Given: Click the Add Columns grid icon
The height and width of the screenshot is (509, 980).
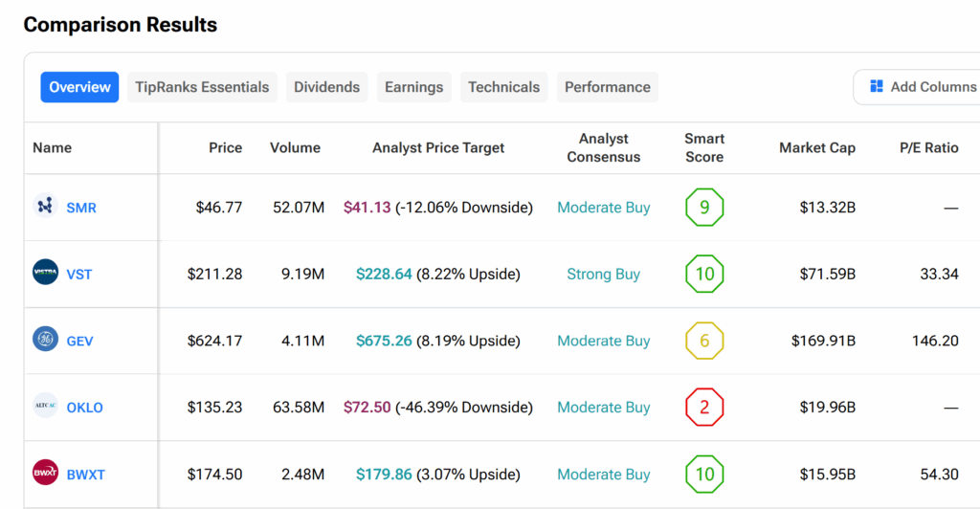Looking at the screenshot, I should pos(877,86).
